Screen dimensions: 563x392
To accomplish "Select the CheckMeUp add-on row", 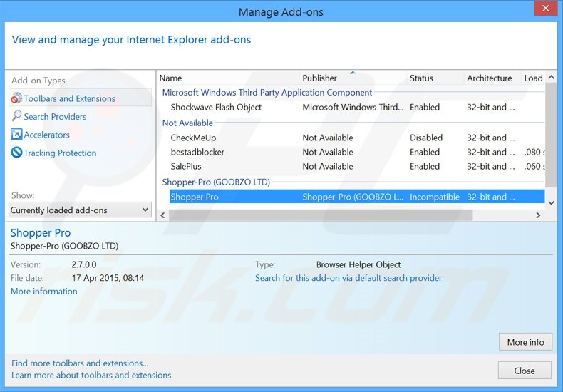I will [x=357, y=138].
